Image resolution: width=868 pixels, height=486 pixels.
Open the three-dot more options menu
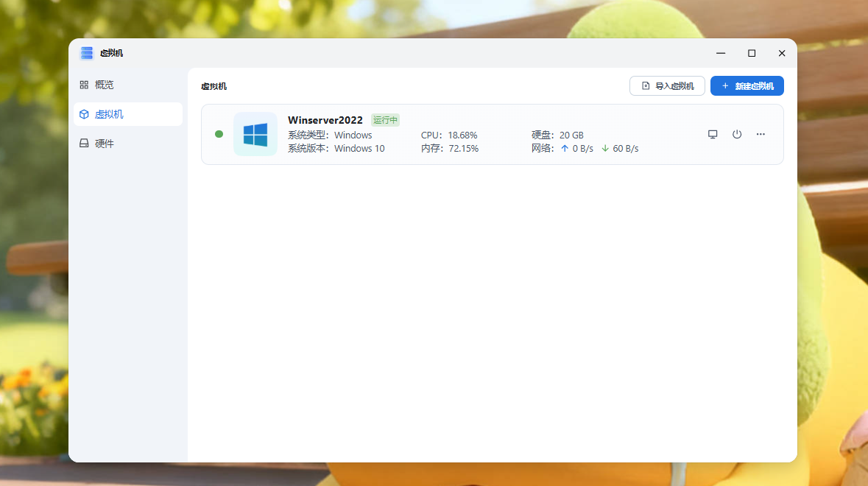coord(761,135)
